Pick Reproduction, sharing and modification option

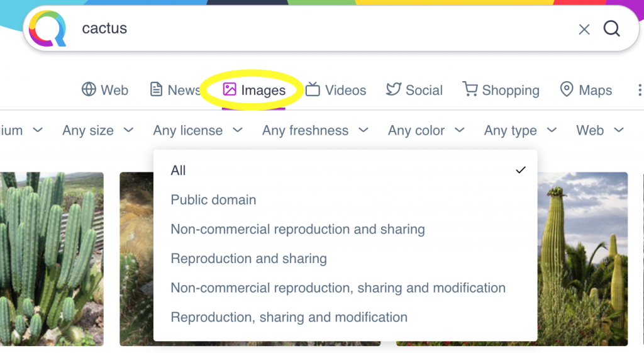pyautogui.click(x=289, y=317)
